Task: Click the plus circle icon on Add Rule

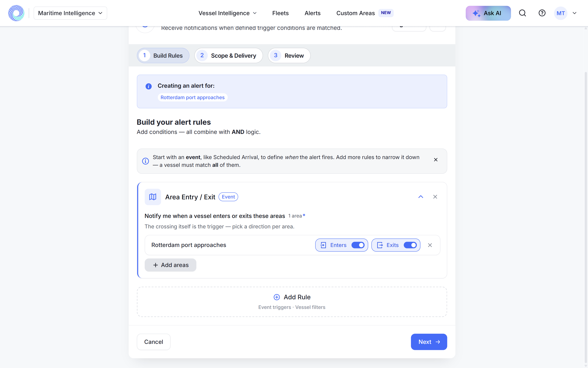Action: coord(277,297)
